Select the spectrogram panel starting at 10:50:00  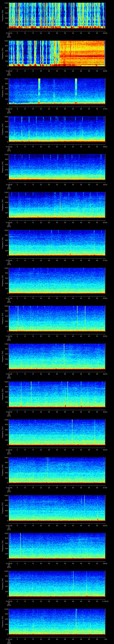57,243
